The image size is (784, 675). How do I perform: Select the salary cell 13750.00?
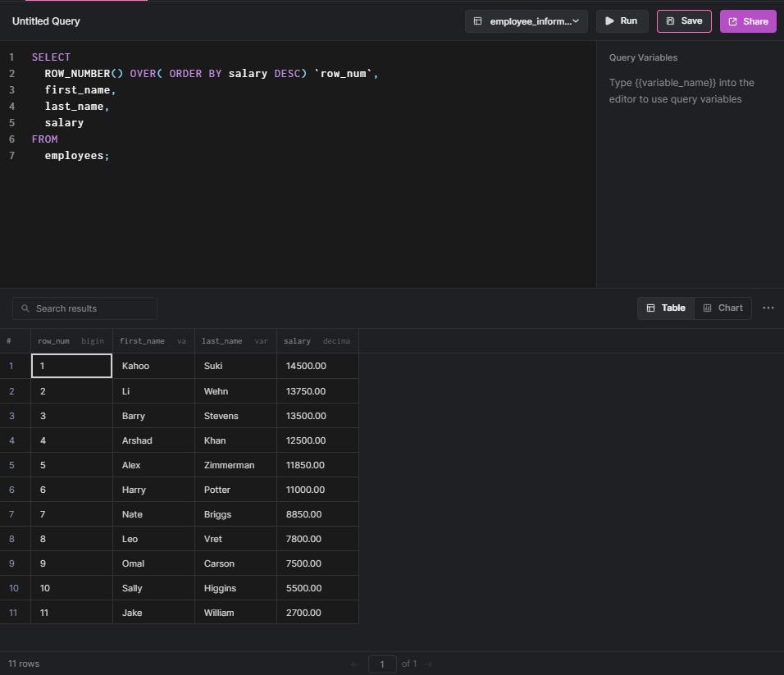point(317,391)
